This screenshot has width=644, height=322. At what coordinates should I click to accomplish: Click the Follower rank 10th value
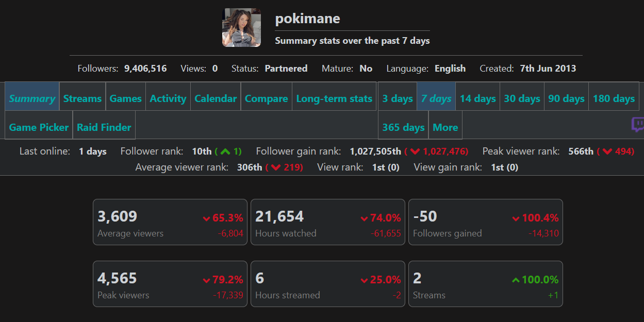pos(202,151)
